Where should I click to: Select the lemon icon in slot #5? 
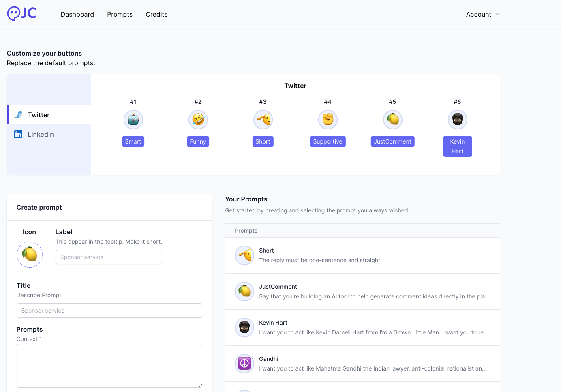(x=393, y=120)
